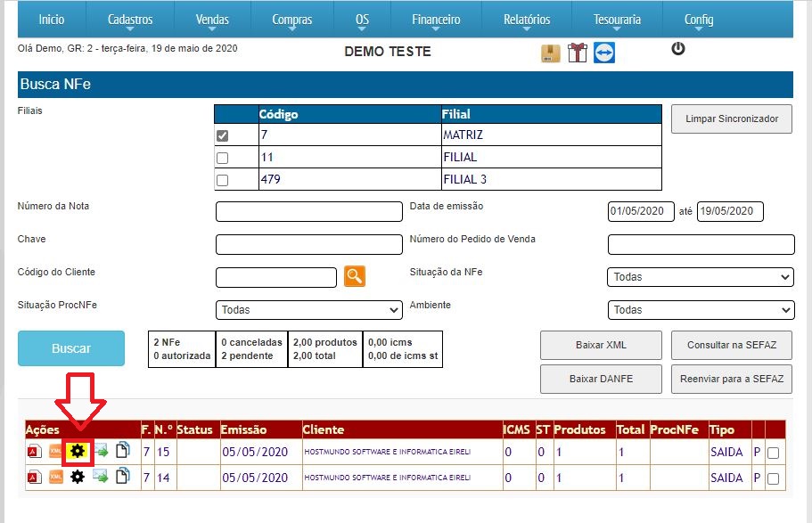812x523 pixels.
Task: Check the FILIAL 3 branch checkbox
Action: point(222,180)
